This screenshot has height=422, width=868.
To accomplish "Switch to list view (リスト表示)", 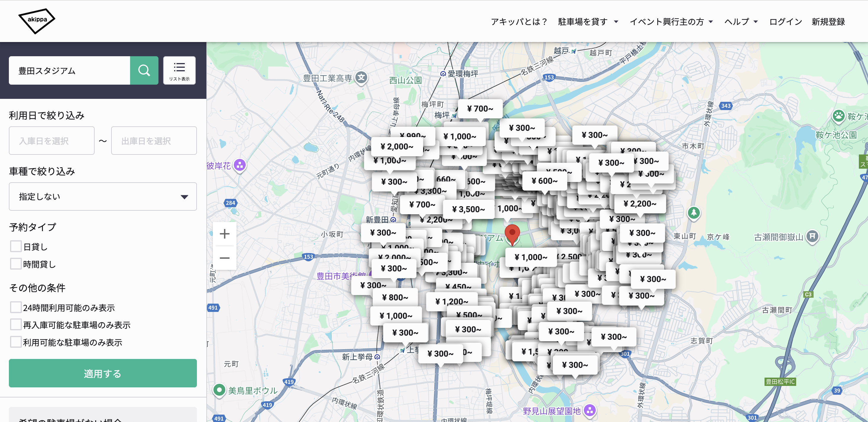I will click(x=179, y=70).
